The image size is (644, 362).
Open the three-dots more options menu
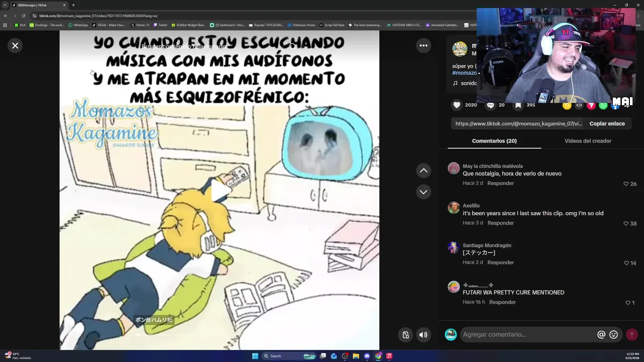click(x=424, y=46)
